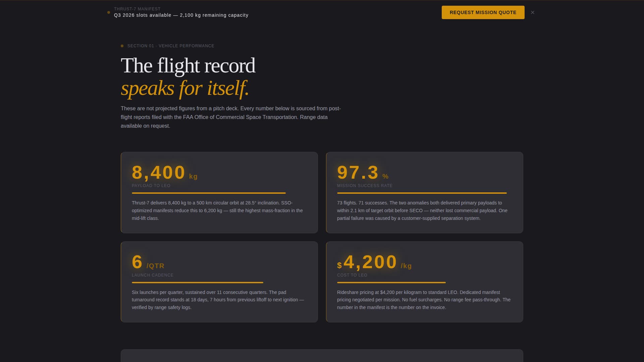Click the Q3 2026 slots available text
The image size is (644, 362).
point(181,15)
